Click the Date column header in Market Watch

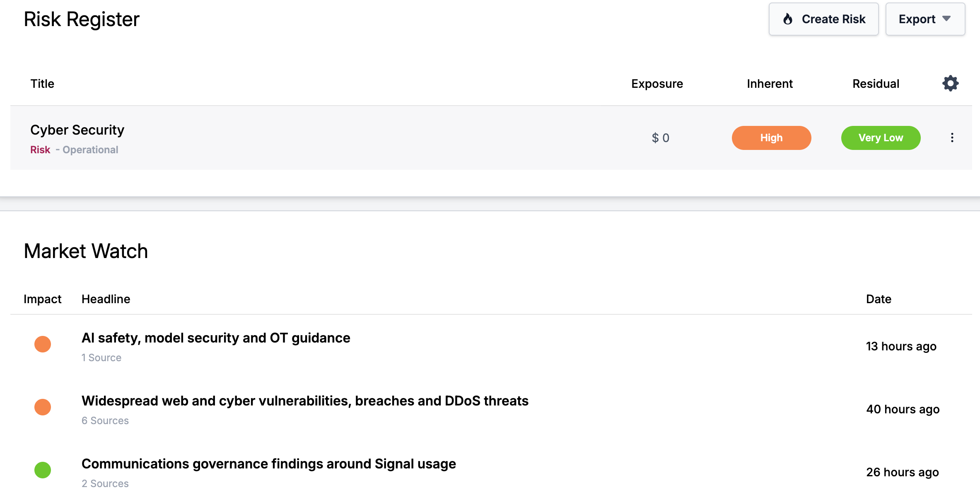pos(879,299)
